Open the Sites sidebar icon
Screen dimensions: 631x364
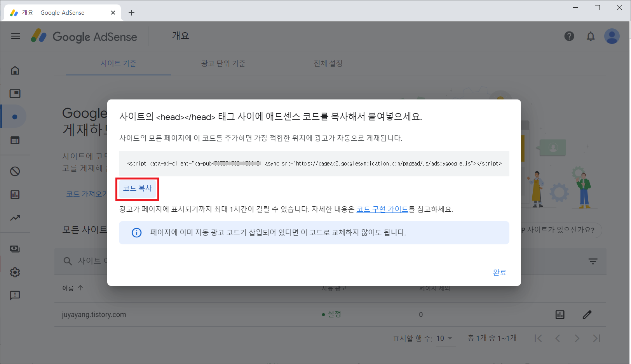pyautogui.click(x=15, y=140)
